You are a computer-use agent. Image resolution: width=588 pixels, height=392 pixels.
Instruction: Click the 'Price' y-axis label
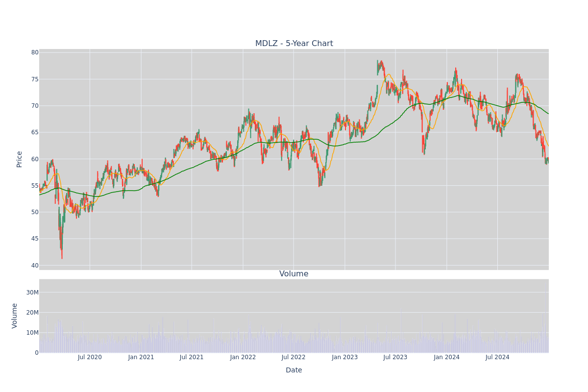click(20, 159)
